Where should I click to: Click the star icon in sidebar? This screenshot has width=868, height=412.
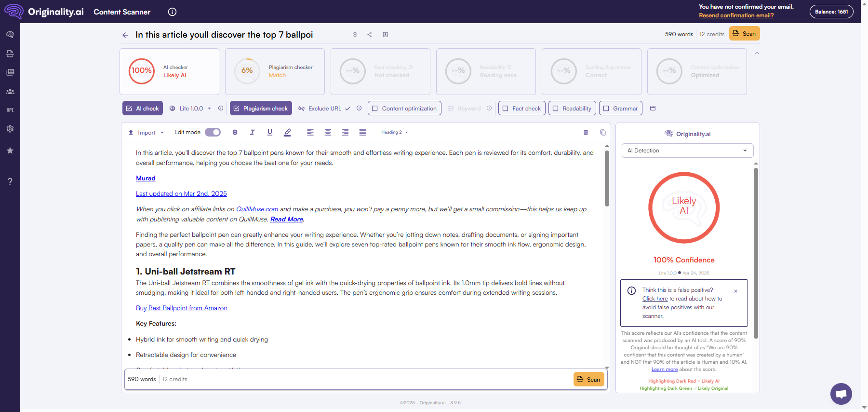10,151
